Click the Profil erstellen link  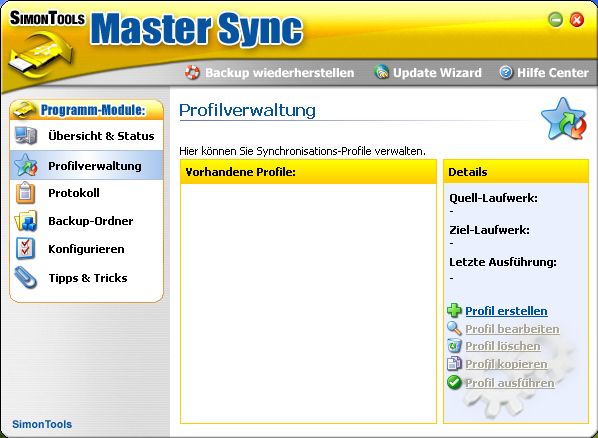coord(506,311)
